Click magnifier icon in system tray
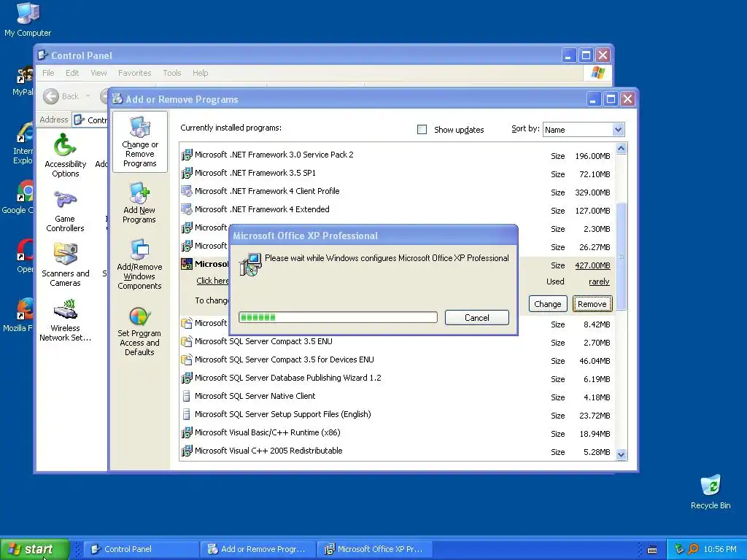 click(694, 549)
